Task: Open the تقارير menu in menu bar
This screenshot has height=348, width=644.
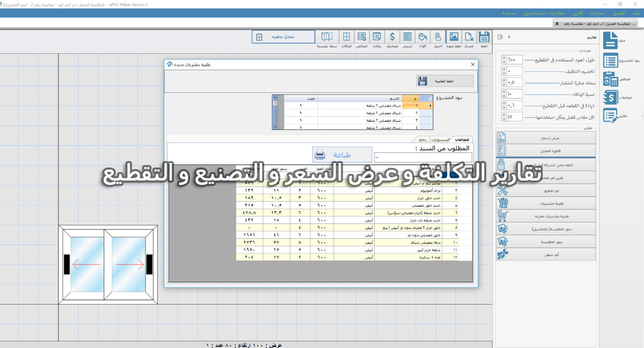Action: pyautogui.click(x=578, y=13)
